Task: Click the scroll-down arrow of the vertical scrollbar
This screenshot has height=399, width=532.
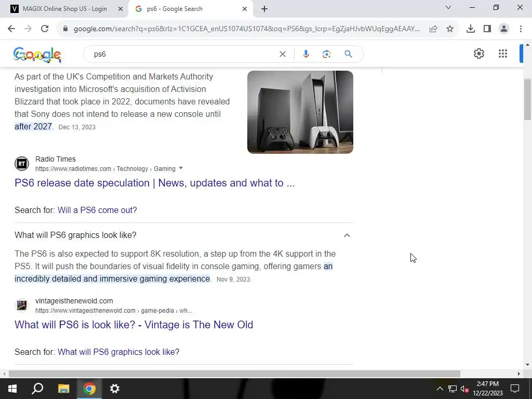Action: [527, 365]
